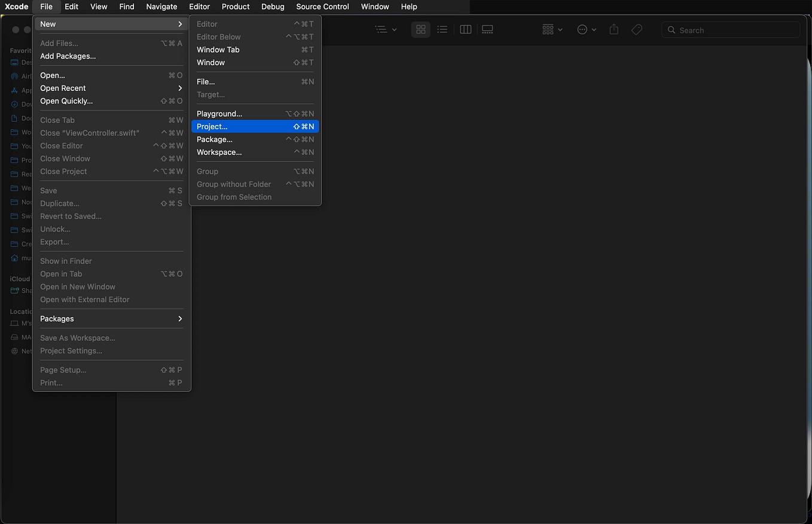Screen dimensions: 812x524
Task: Click inside the Search field
Action: pos(729,29)
